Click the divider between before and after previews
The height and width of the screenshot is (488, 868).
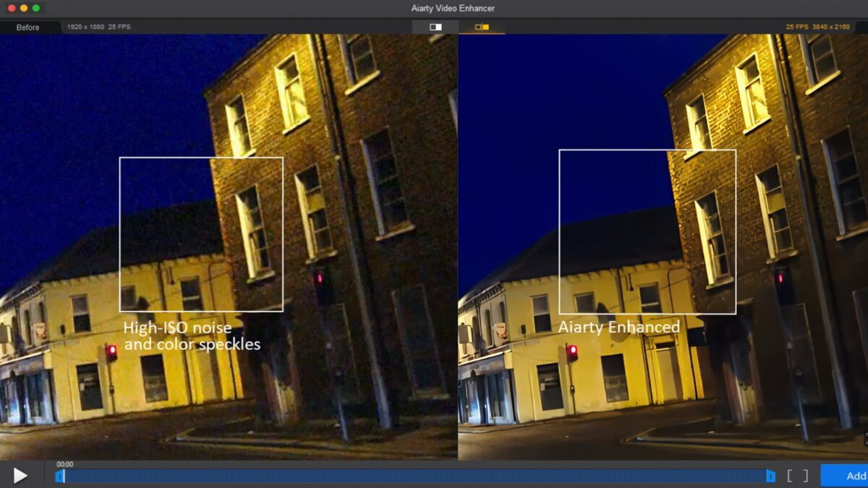458,246
